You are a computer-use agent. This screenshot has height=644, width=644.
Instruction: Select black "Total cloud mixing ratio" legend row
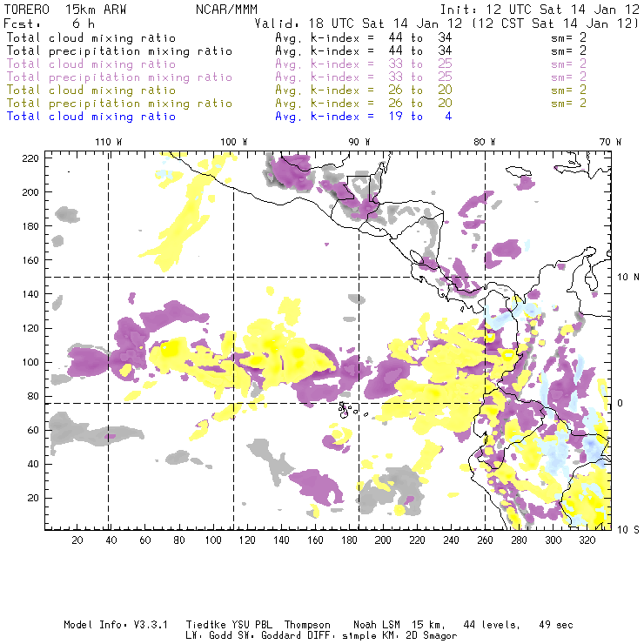pyautogui.click(x=91, y=37)
